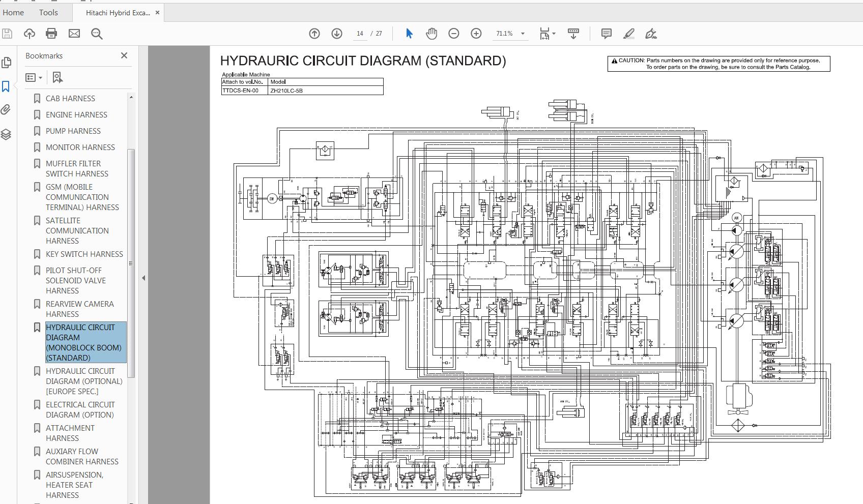Activate the hand pan tool

click(x=431, y=34)
